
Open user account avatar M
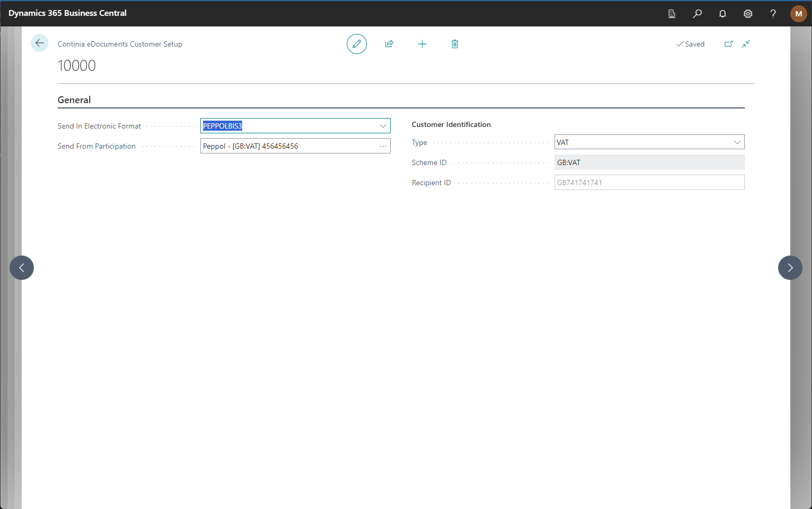tap(798, 14)
